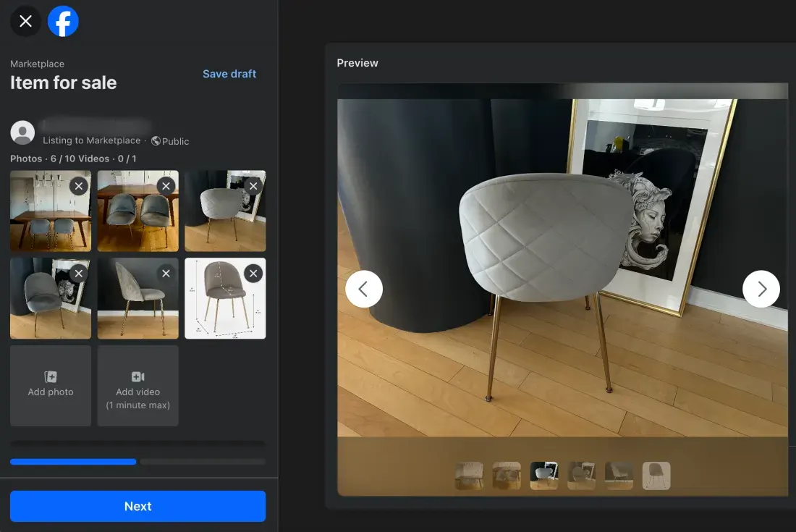Show previous preview image with left arrow
Viewport: 796px width, 532px height.
click(x=364, y=289)
